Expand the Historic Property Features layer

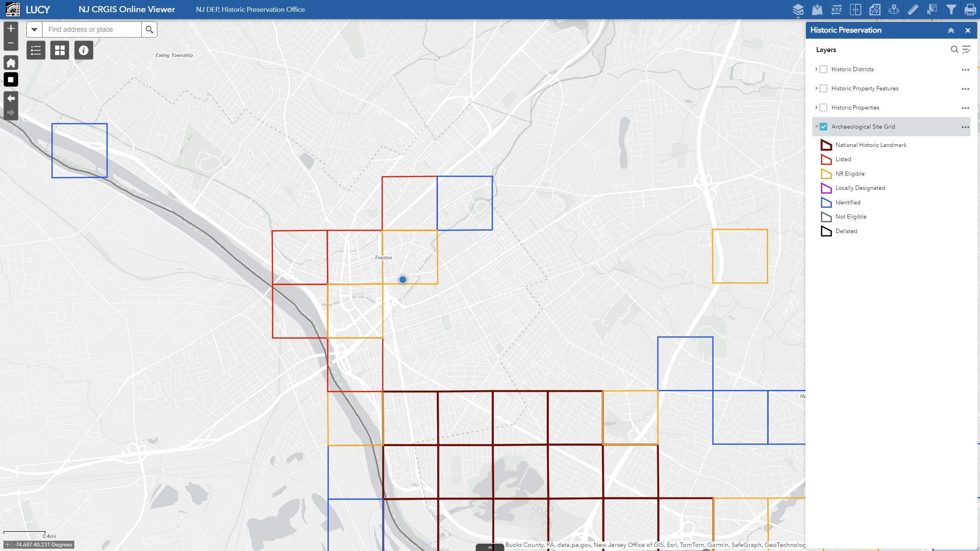click(x=817, y=88)
